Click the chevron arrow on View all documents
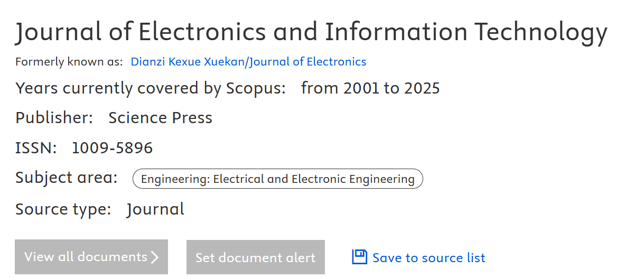Screen dimensions: 644x278 click(x=155, y=257)
